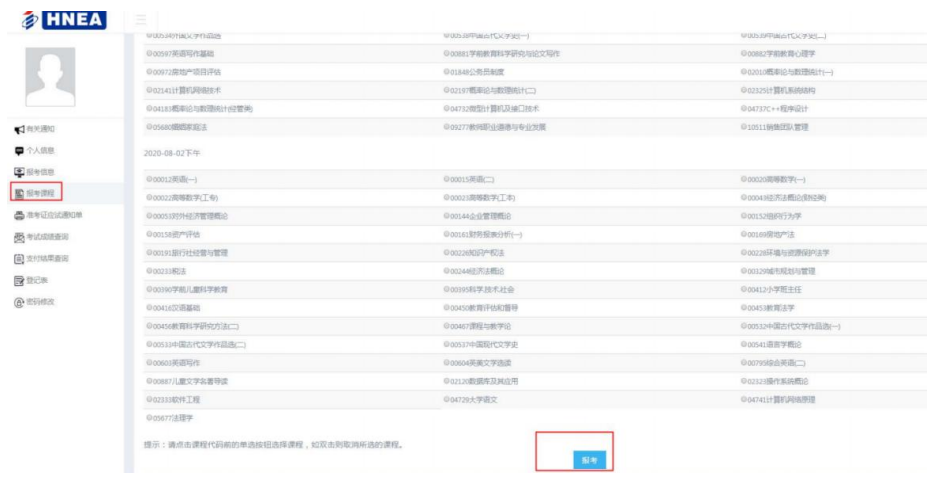Click the 登记表 form icon
Viewport: 938px width, 486px height.
pos(18,280)
